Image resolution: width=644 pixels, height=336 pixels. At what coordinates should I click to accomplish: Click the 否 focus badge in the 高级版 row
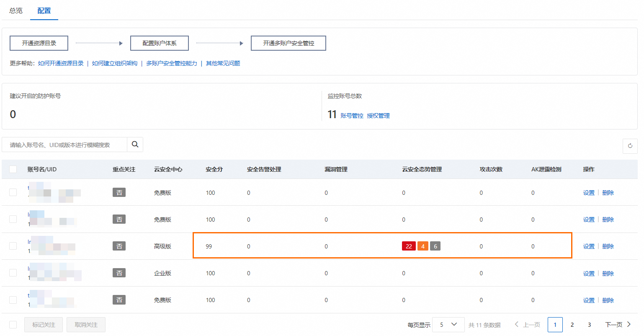119,246
